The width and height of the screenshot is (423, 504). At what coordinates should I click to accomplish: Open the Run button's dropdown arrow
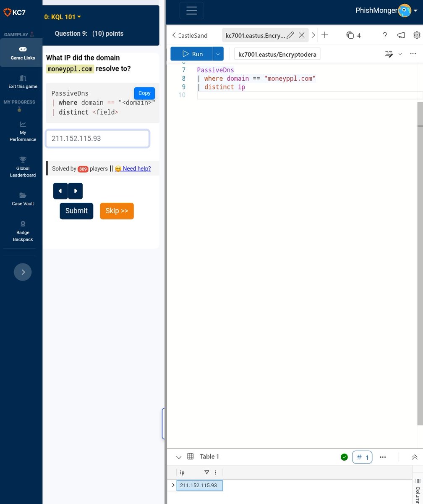(x=218, y=54)
